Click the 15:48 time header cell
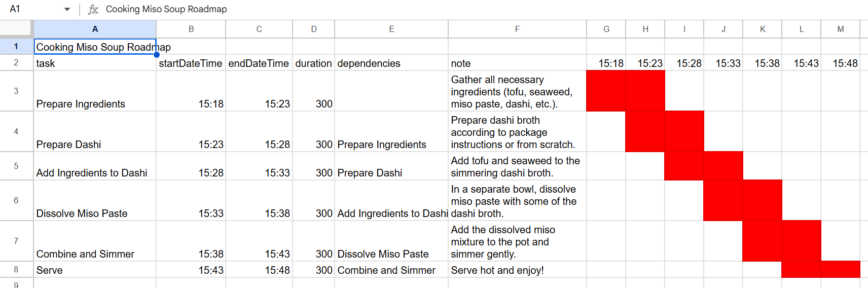Viewport: 868px width, 288px height. coord(840,63)
